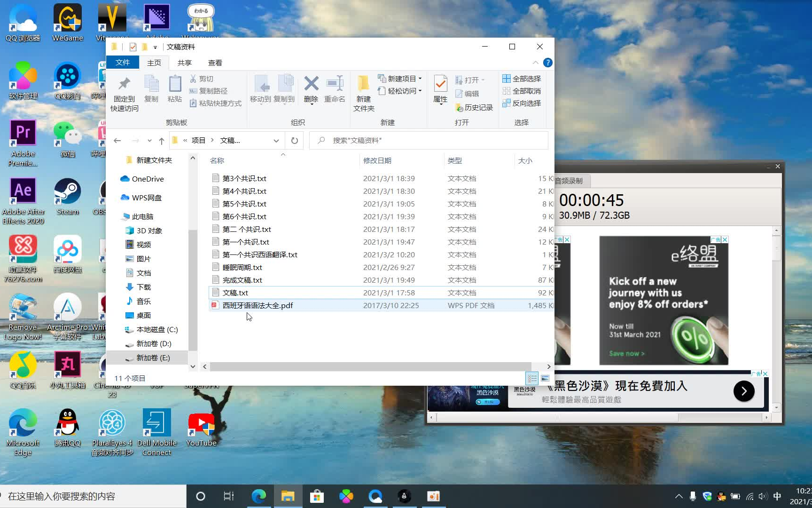Click the Copy (复制) ribbon icon
The image size is (812, 508).
pyautogui.click(x=151, y=88)
